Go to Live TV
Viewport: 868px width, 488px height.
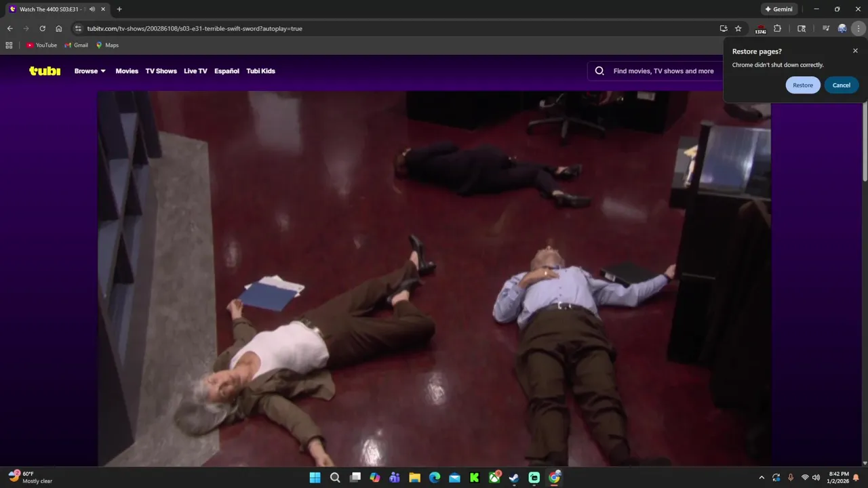tap(195, 70)
